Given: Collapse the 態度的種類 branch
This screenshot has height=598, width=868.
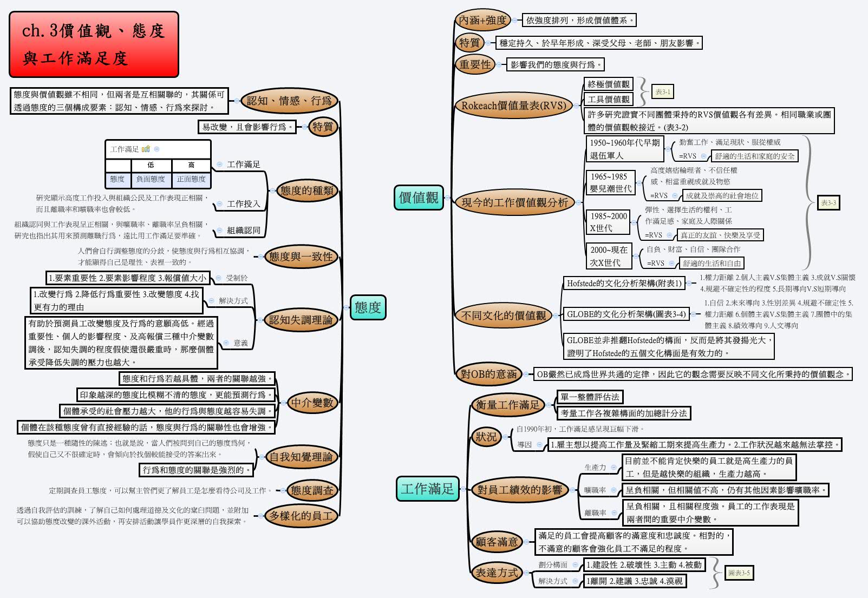Looking at the screenshot, I should (x=273, y=190).
